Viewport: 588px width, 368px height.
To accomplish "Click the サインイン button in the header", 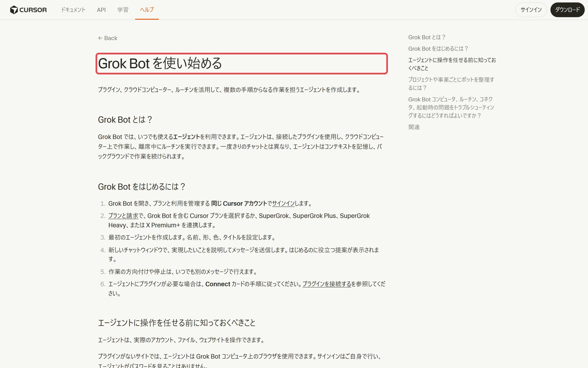I will [531, 10].
